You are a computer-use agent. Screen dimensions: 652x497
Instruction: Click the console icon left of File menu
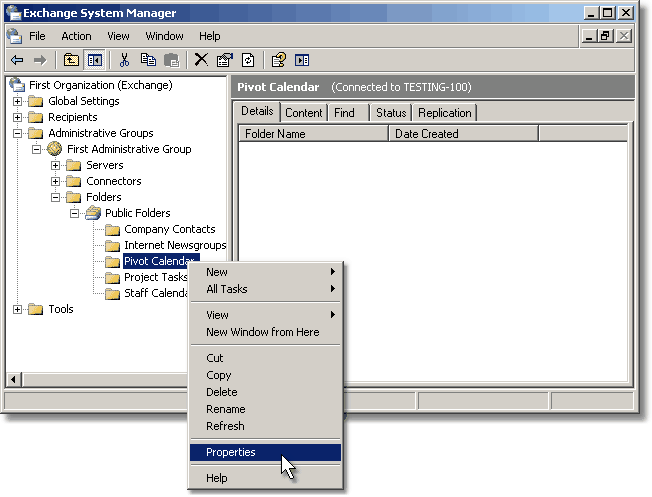(15, 36)
